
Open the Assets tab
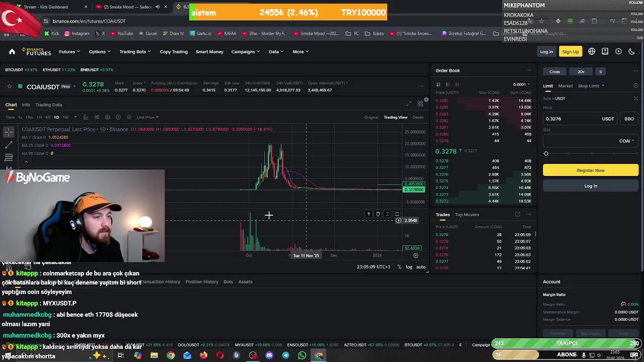tap(246, 282)
